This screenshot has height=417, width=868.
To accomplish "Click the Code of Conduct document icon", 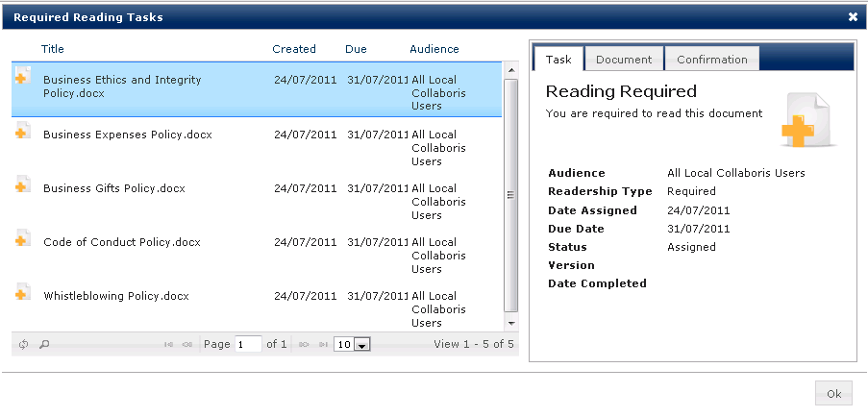I will click(x=22, y=240).
